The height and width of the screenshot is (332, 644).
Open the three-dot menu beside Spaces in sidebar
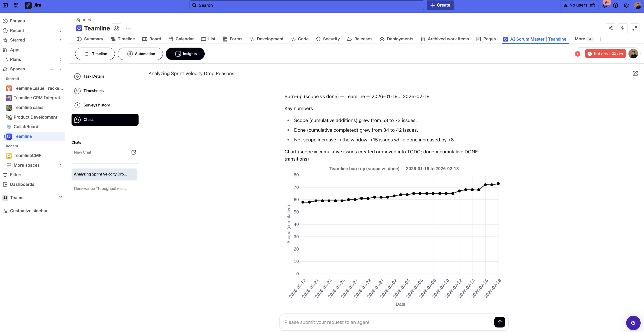click(x=60, y=69)
